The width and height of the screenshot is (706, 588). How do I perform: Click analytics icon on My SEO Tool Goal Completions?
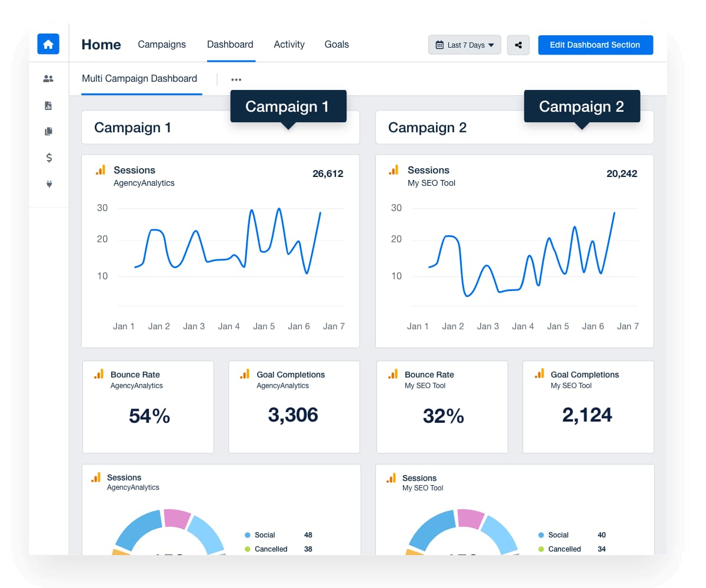tap(539, 374)
